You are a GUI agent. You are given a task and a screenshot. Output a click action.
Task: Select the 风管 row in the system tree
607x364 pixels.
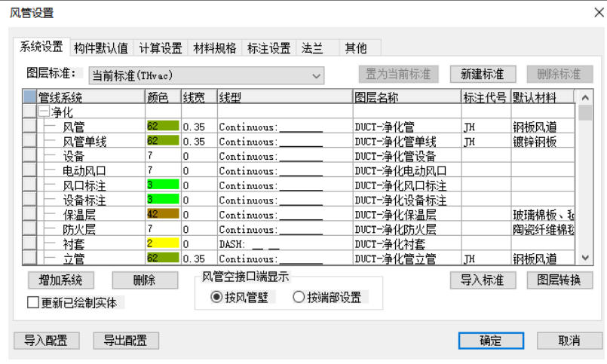click(74, 127)
